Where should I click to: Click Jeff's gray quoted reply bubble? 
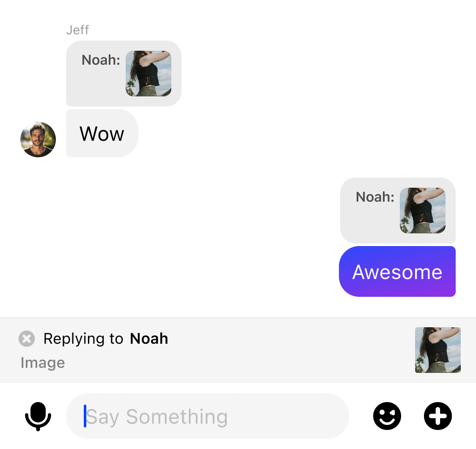coord(124,74)
